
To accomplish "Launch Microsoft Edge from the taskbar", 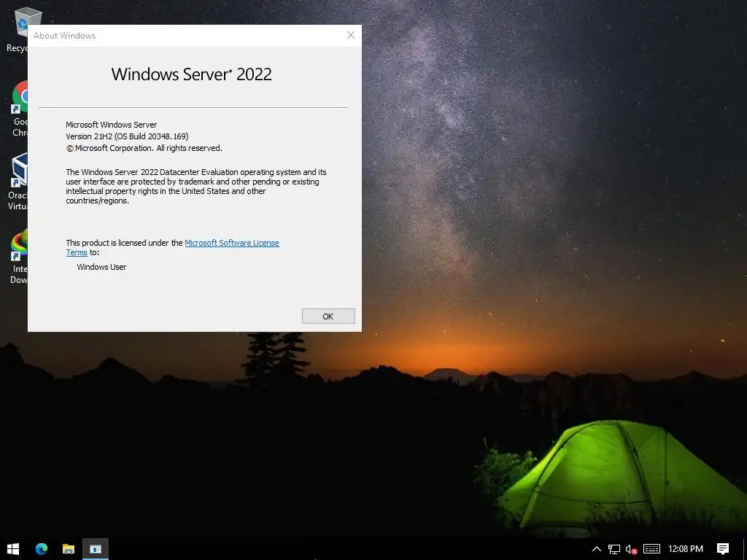I will click(42, 549).
